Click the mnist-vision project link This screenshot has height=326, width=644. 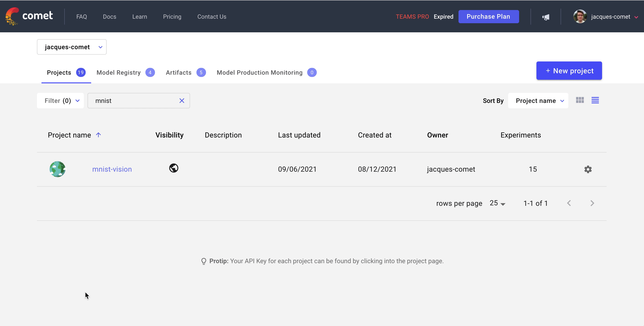point(112,169)
